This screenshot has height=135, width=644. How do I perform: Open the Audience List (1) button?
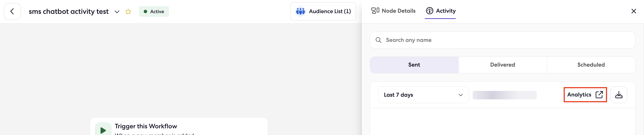pos(323,12)
